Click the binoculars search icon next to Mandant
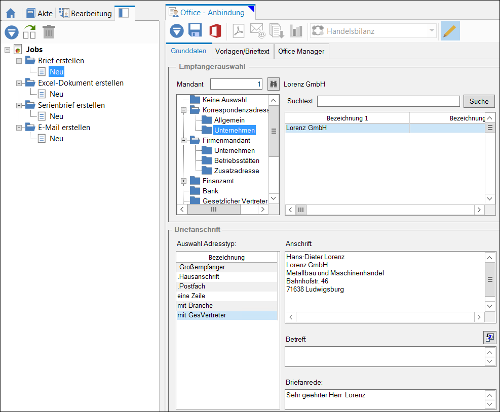The image size is (500, 412). click(273, 84)
